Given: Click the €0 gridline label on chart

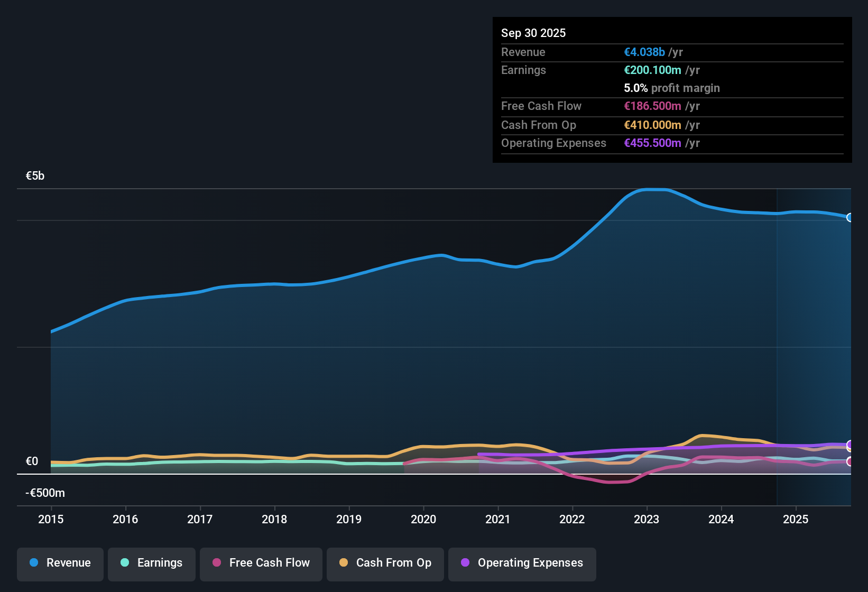Looking at the screenshot, I should [x=32, y=461].
